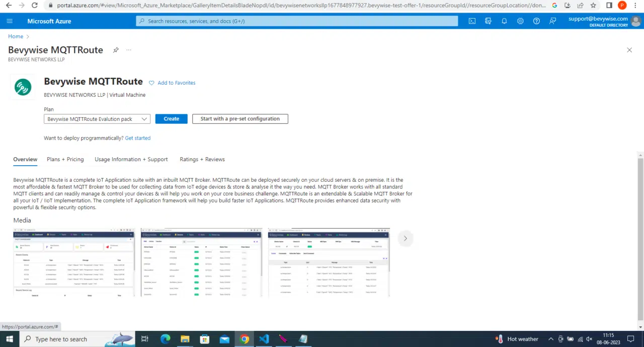Image resolution: width=644 pixels, height=347 pixels.
Task: Open the More options ellipsis beside title
Action: 129,50
